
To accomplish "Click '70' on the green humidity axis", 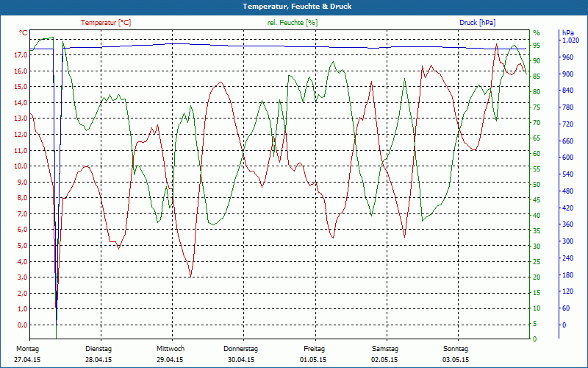I will click(x=537, y=123).
